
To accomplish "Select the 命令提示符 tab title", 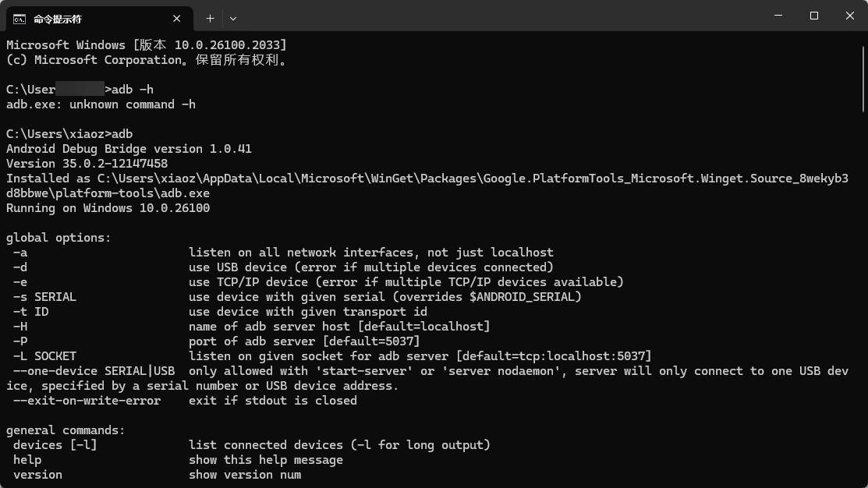I will (x=58, y=19).
